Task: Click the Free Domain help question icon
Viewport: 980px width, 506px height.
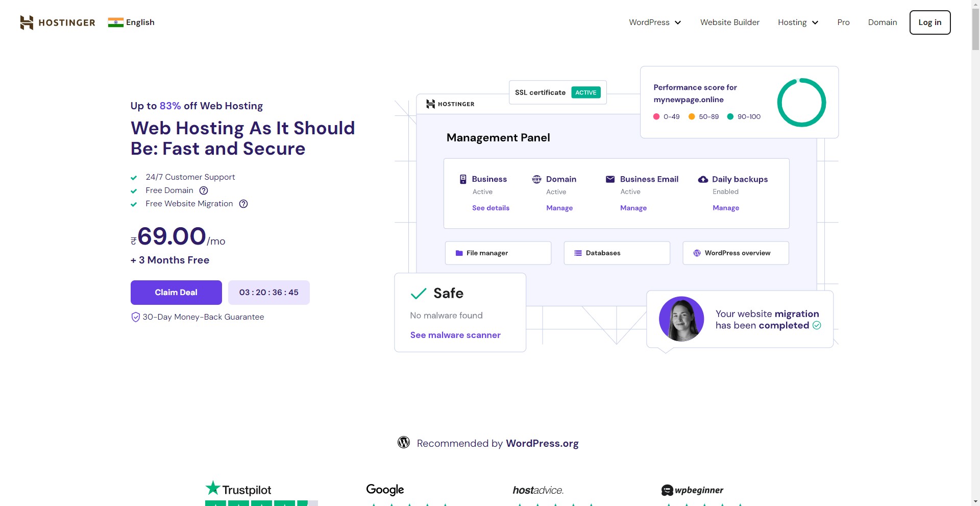Action: (204, 190)
